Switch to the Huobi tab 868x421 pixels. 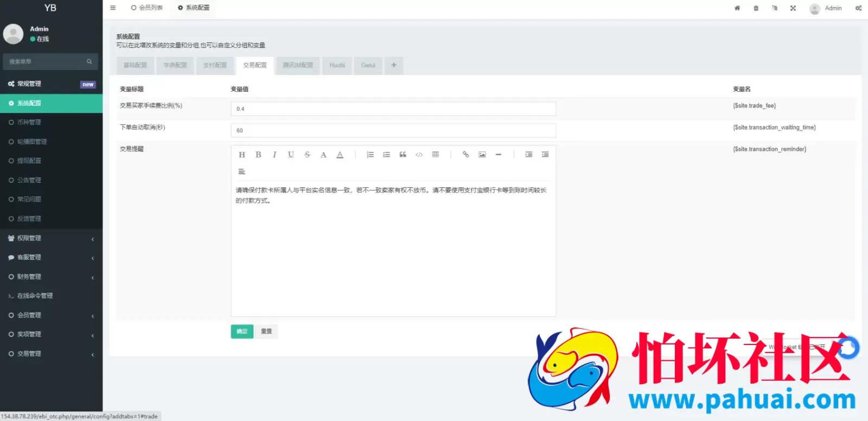(x=337, y=65)
